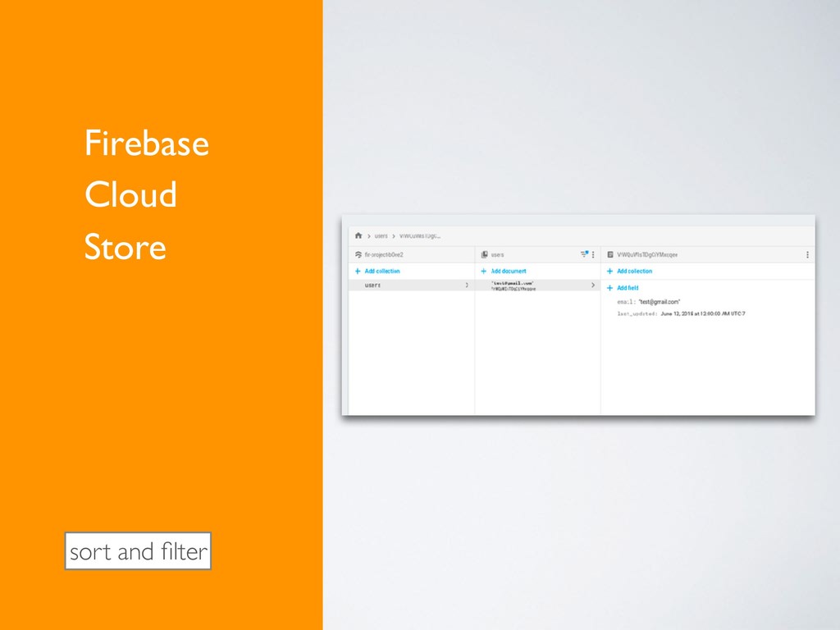Open the document column three-dot menu

(x=807, y=255)
